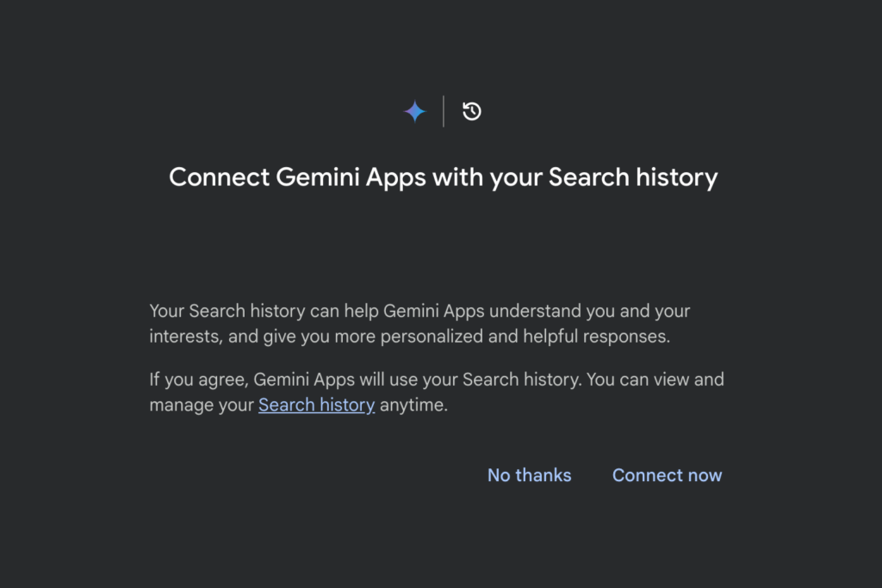Click 'with your' in the dialog heading
The image size is (882, 588).
(x=488, y=179)
